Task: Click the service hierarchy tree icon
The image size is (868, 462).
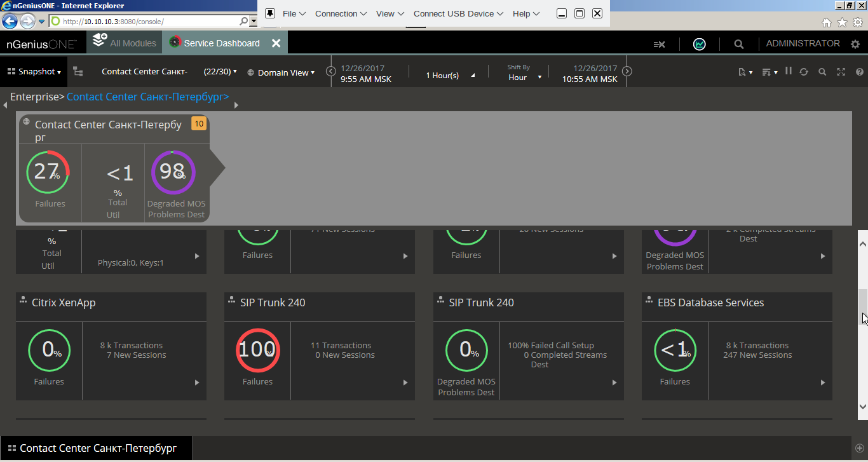Action: (78, 72)
